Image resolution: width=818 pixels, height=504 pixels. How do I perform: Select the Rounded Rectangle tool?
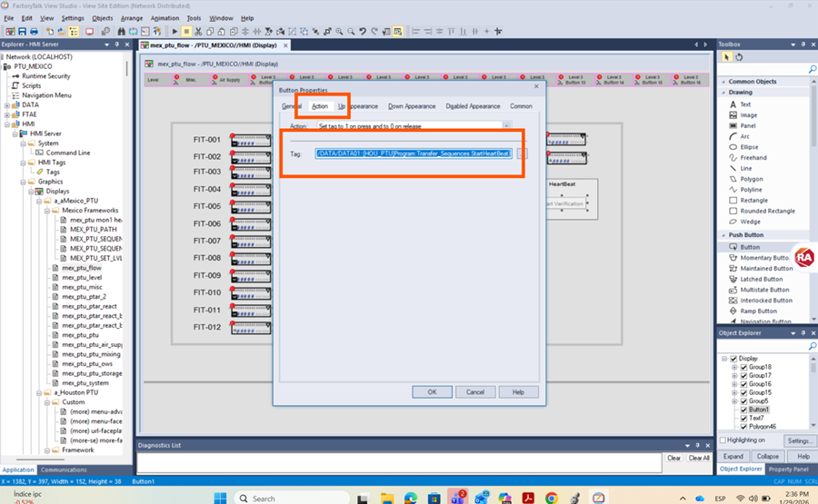767,211
